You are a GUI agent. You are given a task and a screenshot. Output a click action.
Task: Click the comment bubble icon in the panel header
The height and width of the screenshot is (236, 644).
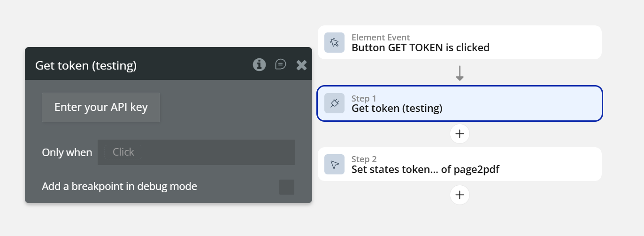click(x=281, y=64)
